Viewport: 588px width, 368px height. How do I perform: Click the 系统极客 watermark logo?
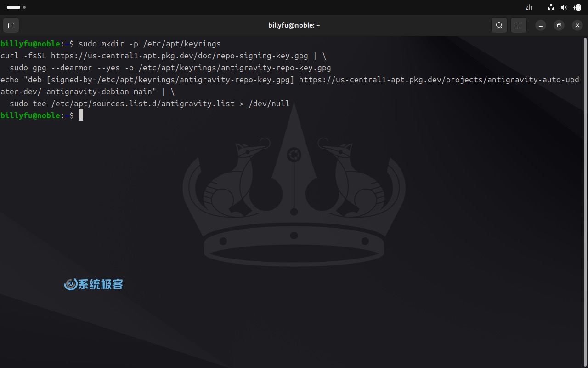tap(94, 284)
